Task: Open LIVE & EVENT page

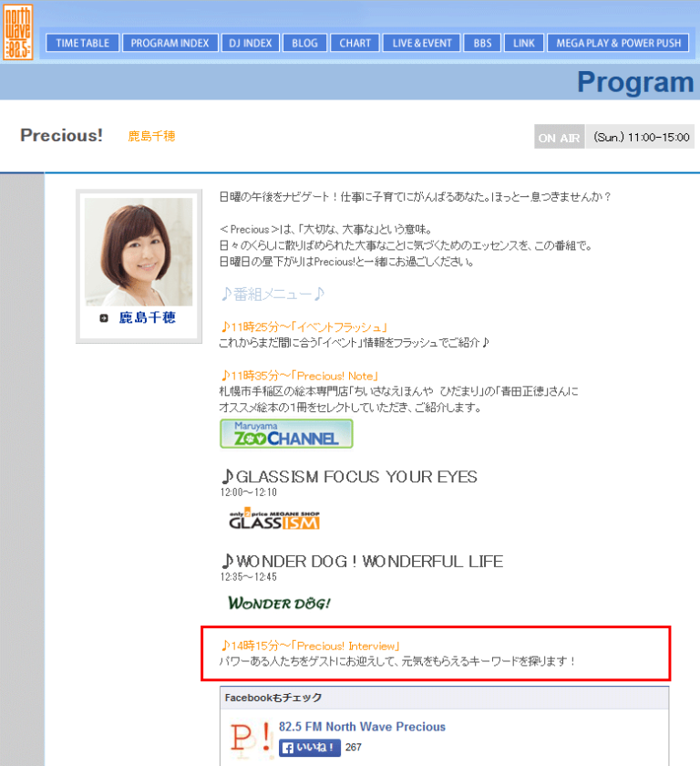Action: tap(421, 43)
